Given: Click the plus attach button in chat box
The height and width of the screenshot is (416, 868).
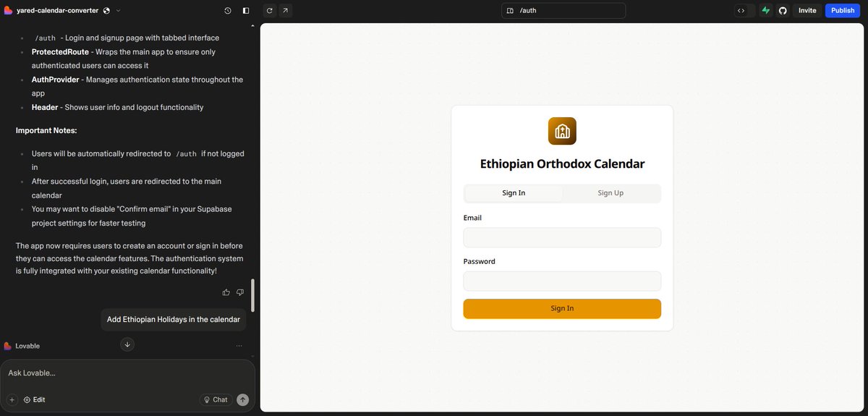Looking at the screenshot, I should pos(12,399).
